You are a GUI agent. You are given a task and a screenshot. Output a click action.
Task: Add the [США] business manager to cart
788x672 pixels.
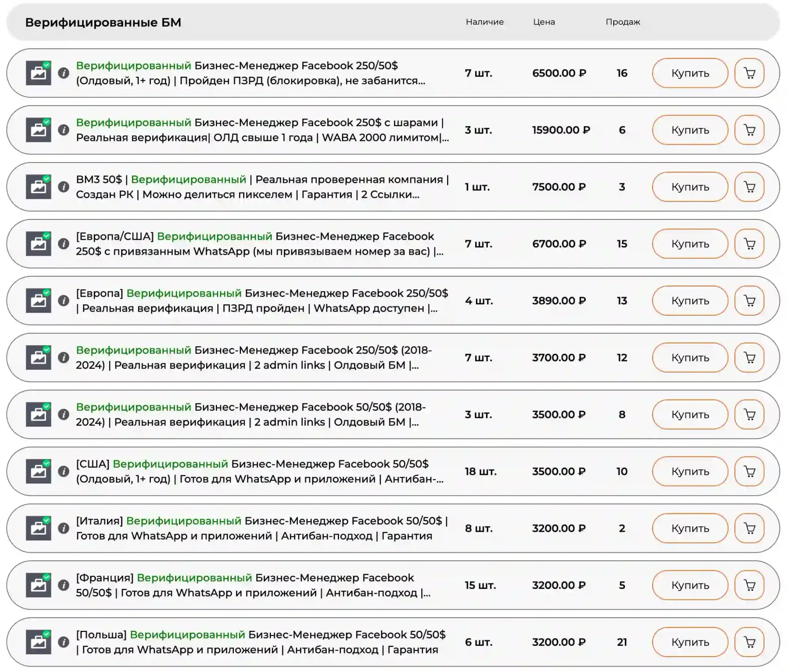pyautogui.click(x=749, y=471)
